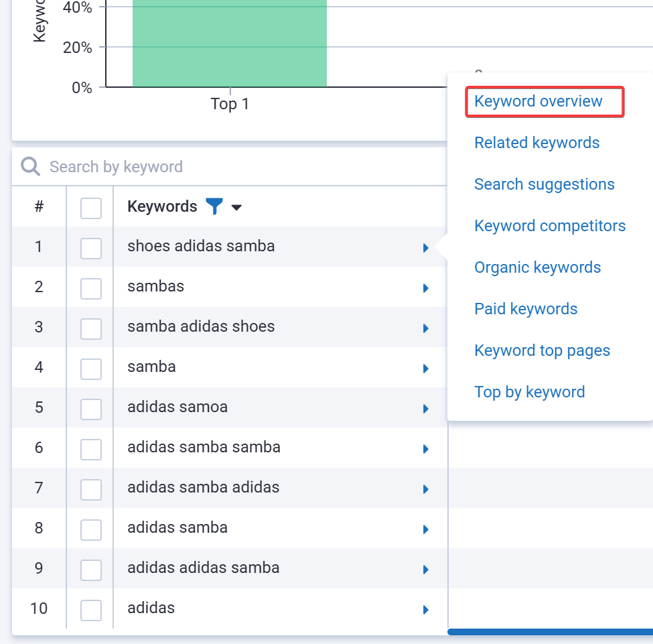Select checkbox for 'adidas samoa' keyword

click(91, 409)
